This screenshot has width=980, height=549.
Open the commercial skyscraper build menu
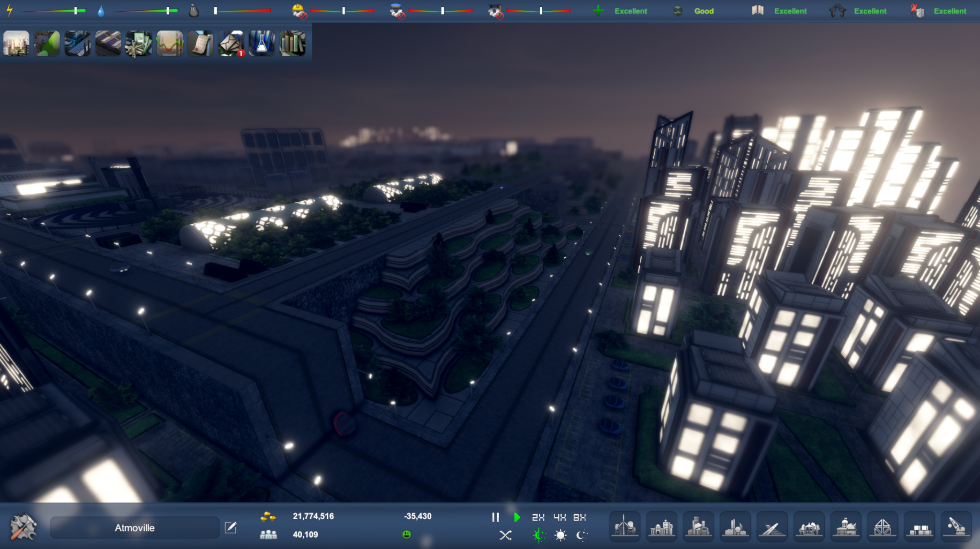(699, 527)
